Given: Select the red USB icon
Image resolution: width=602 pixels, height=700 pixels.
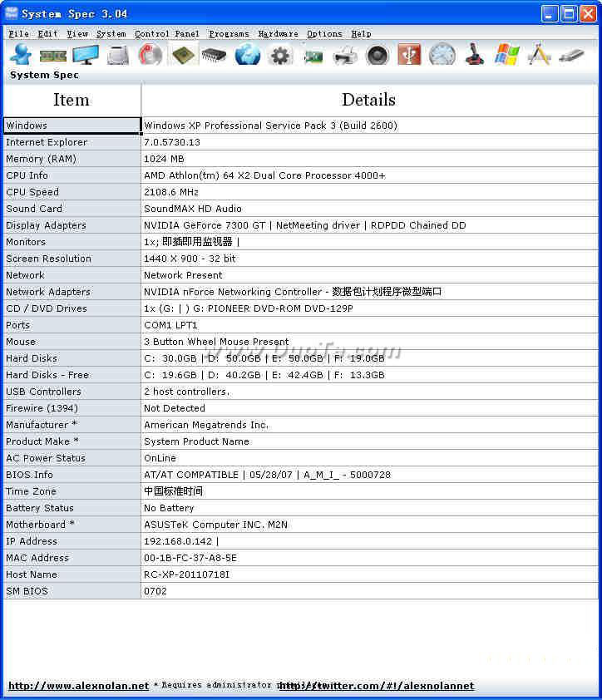Looking at the screenshot, I should [x=409, y=55].
